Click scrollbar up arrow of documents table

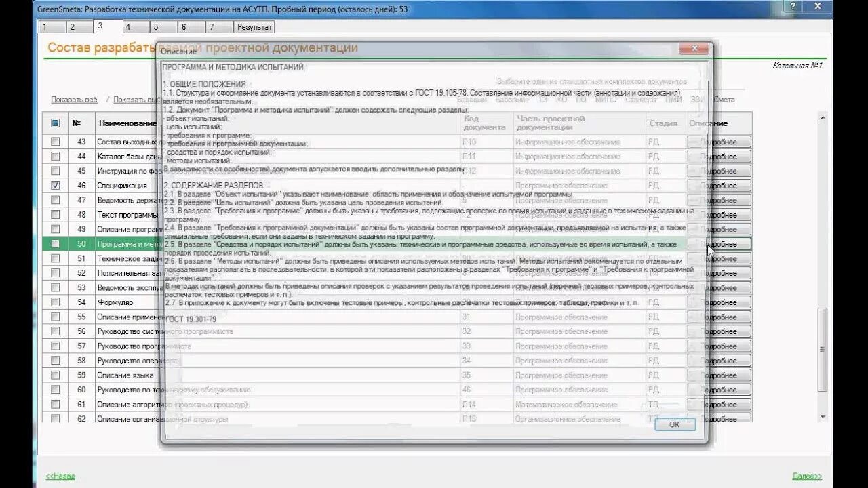(823, 117)
